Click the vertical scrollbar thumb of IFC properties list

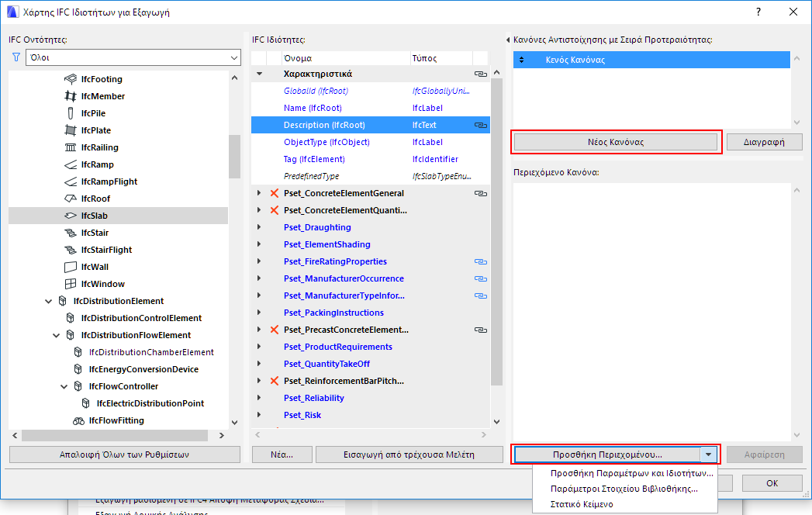click(496, 232)
